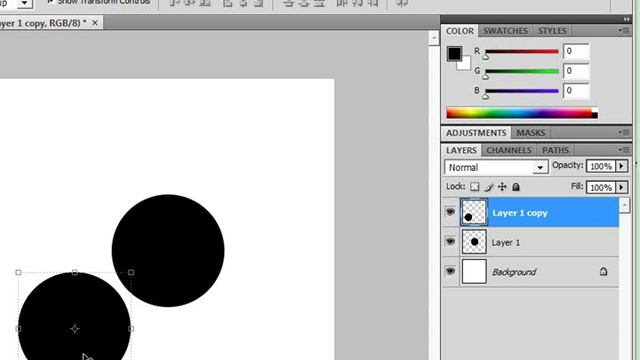The height and width of the screenshot is (360, 640).
Task: Open the Opacity slider arrow
Action: click(x=622, y=166)
